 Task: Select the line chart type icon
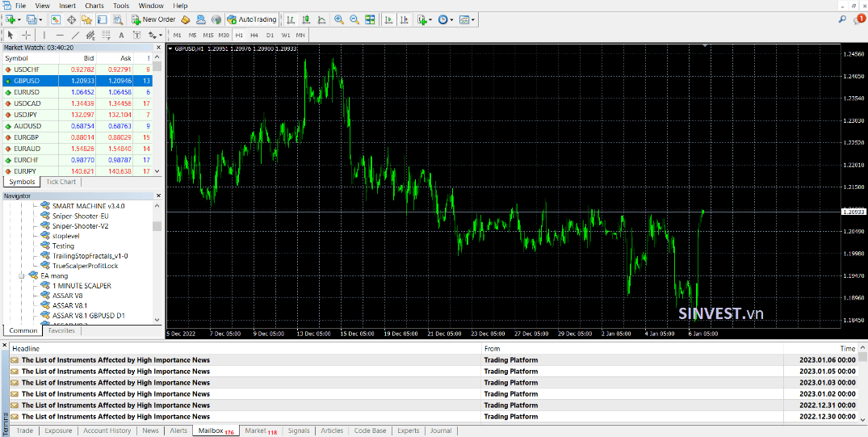[x=321, y=19]
